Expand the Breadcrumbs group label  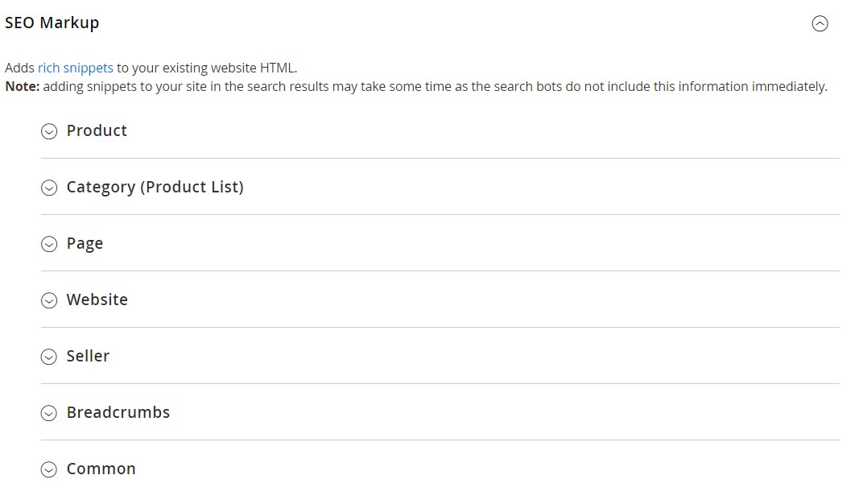coord(118,412)
